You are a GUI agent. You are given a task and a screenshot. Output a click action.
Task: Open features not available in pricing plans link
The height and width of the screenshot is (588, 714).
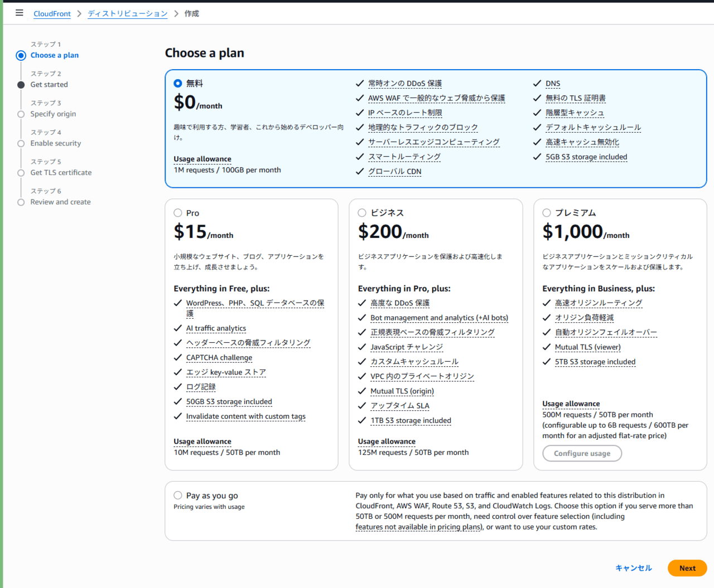418,527
